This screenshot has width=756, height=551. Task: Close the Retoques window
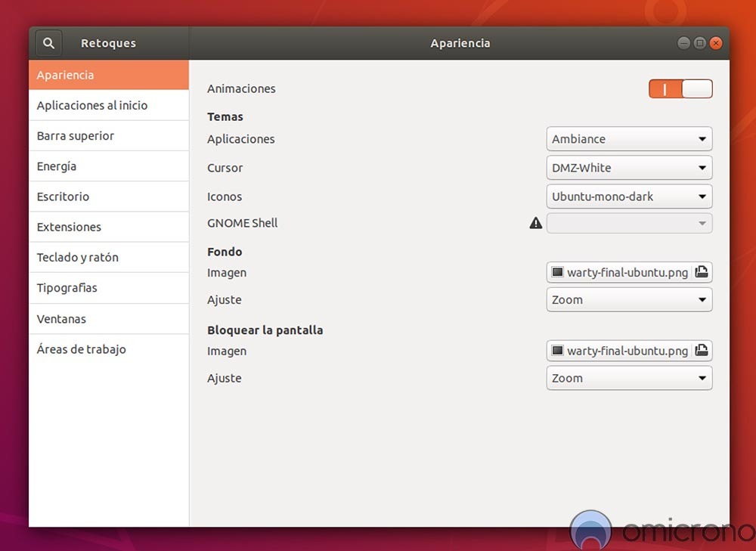pos(717,43)
